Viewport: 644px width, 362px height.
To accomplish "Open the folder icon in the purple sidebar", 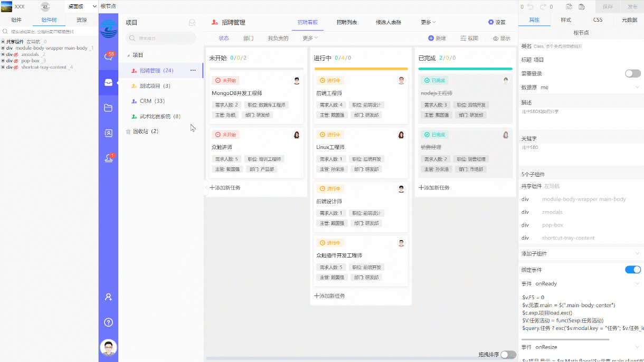I will coord(108,108).
